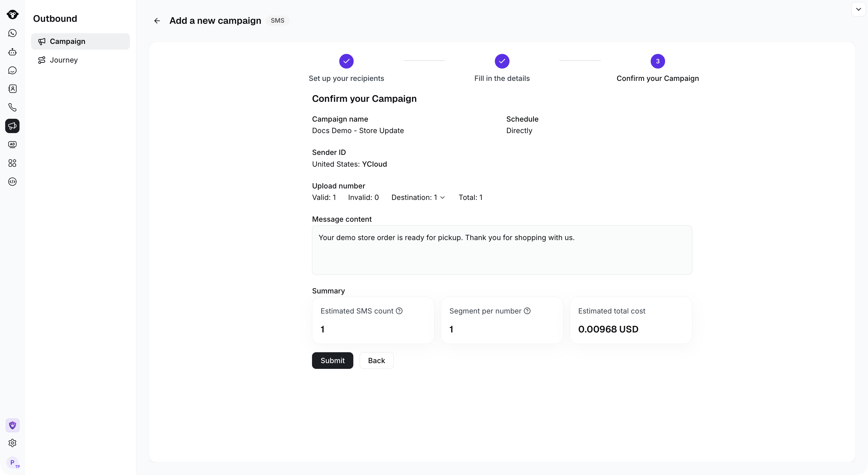Open the profile avatar labeled P

tap(13, 463)
